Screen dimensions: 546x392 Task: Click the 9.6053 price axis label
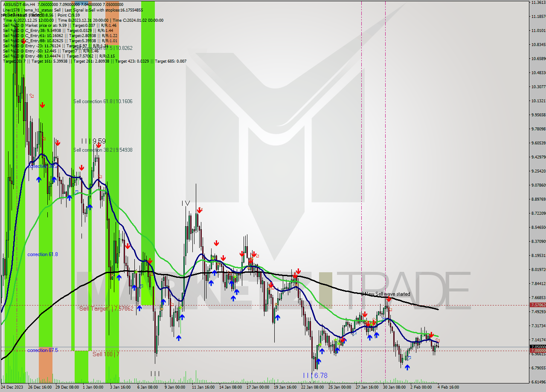pyautogui.click(x=538, y=143)
